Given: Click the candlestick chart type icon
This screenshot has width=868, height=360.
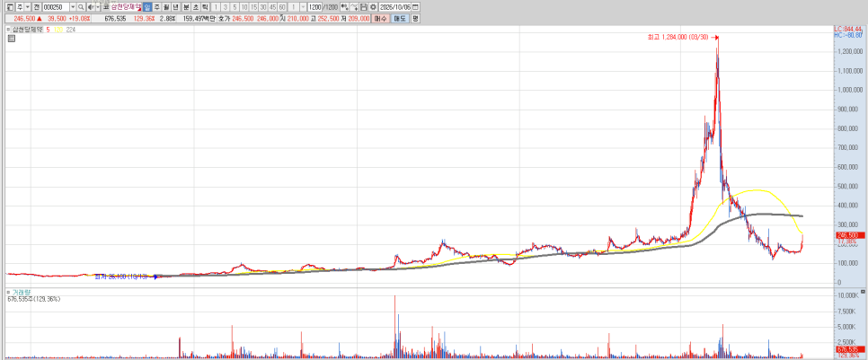Looking at the screenshot, I should (x=345, y=7).
